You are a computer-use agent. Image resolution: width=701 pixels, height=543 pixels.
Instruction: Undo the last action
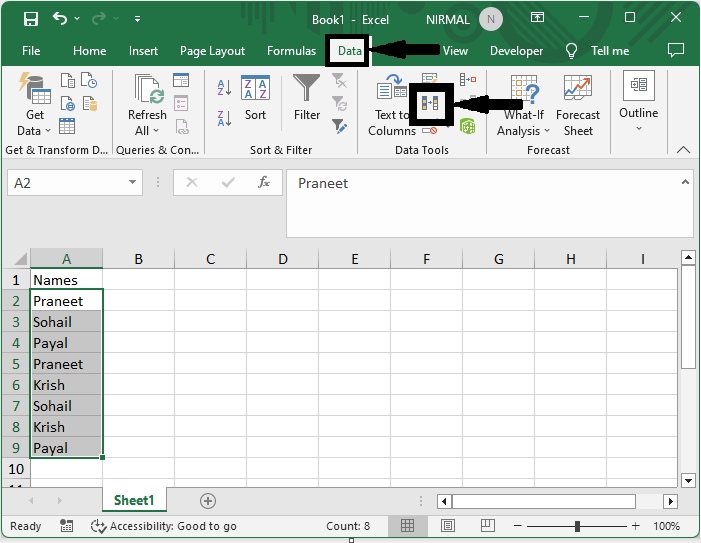60,19
